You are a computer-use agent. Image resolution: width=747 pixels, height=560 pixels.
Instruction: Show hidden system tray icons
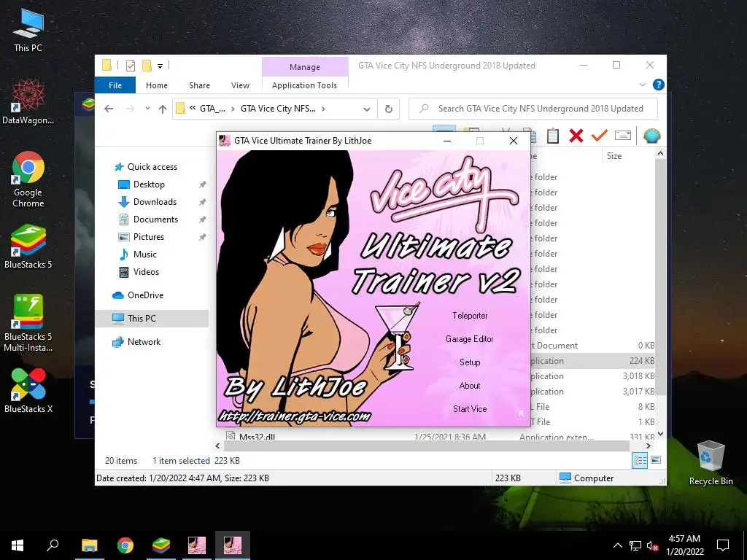[x=617, y=545]
